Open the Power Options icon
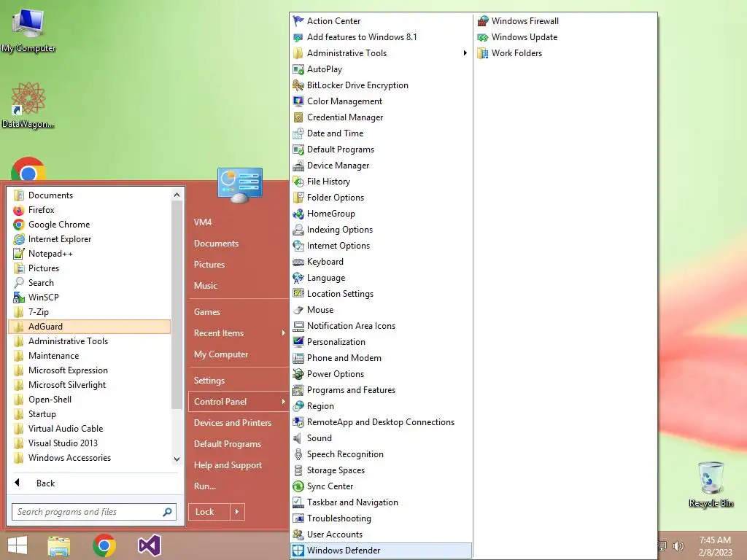Image resolution: width=747 pixels, height=560 pixels. 298,374
